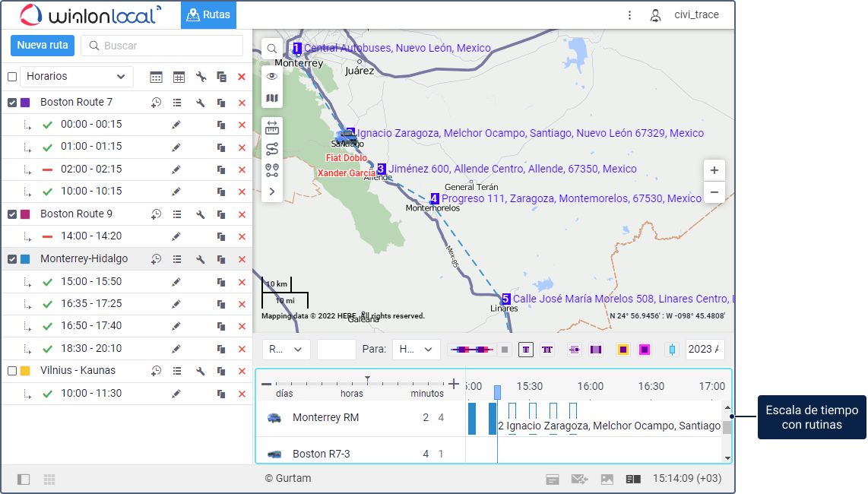Click the route line display icon
The image size is (868, 494).
coord(472,350)
